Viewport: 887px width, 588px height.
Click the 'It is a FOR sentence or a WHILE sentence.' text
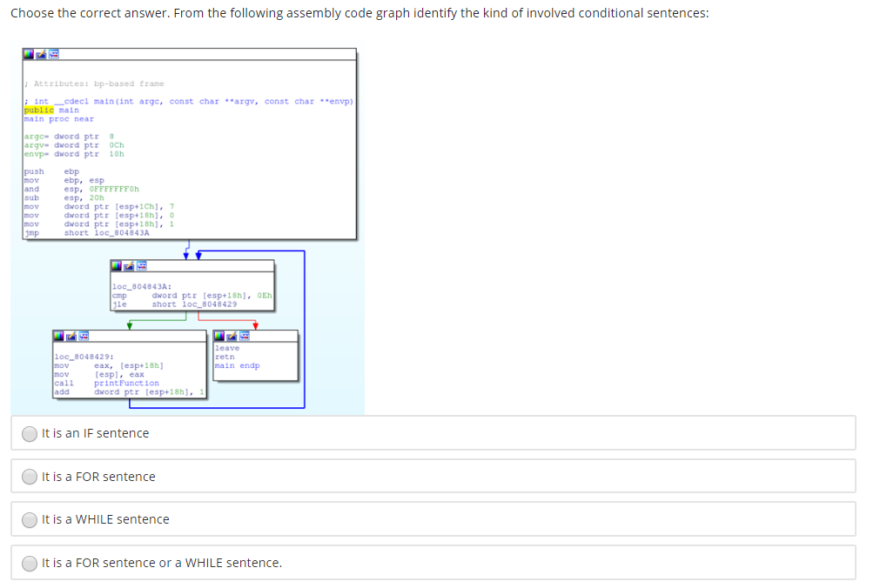pos(162,563)
